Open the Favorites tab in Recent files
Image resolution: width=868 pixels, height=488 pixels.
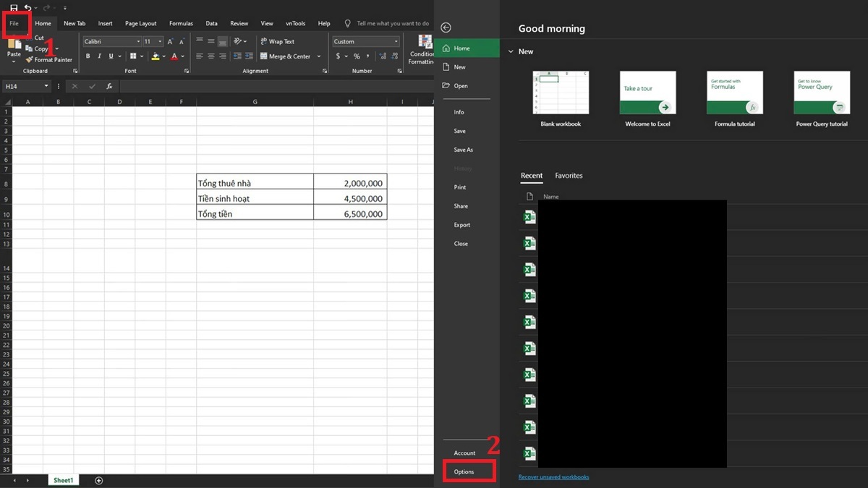(569, 175)
